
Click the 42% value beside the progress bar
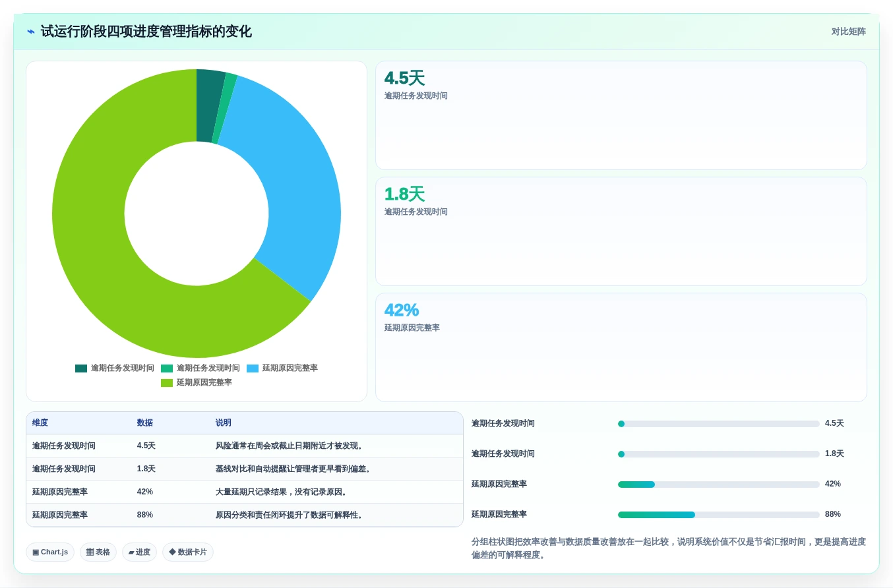pyautogui.click(x=833, y=485)
